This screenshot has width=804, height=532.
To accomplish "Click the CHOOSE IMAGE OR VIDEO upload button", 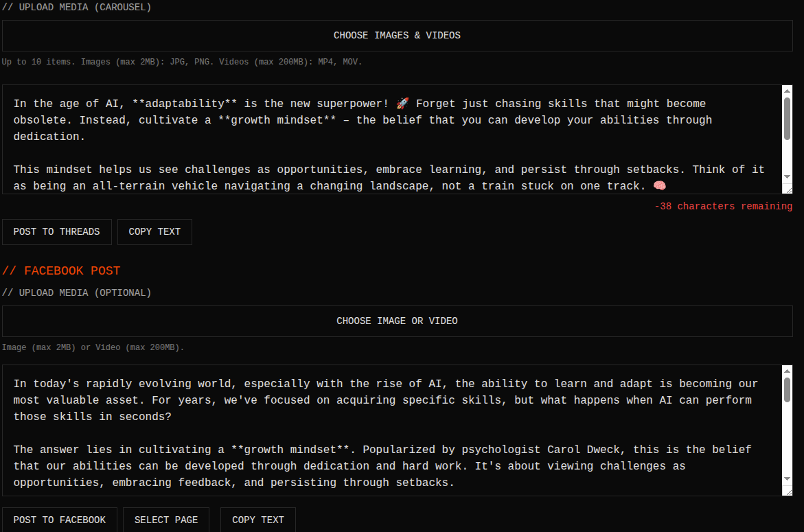I will pos(397,321).
